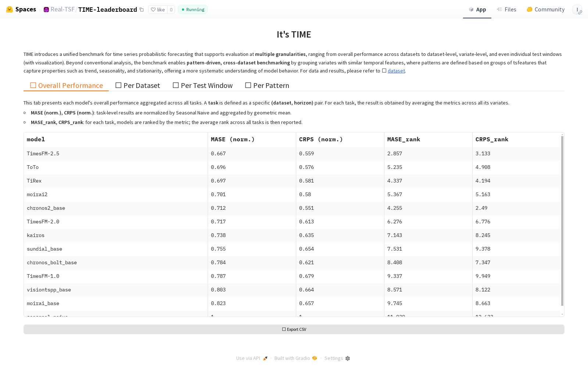Click the model column header
The height and width of the screenshot is (368, 588).
(116, 139)
